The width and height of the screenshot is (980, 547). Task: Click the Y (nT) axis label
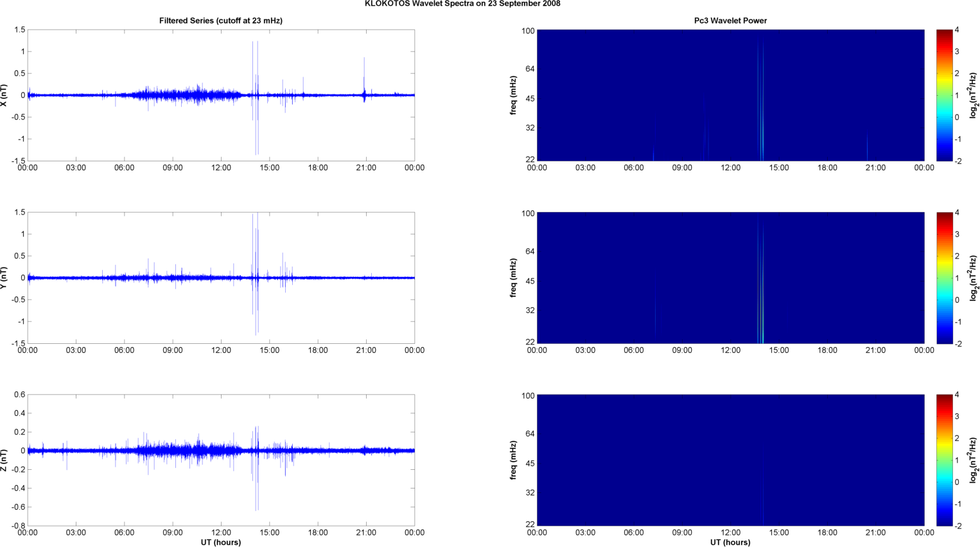click(4, 278)
